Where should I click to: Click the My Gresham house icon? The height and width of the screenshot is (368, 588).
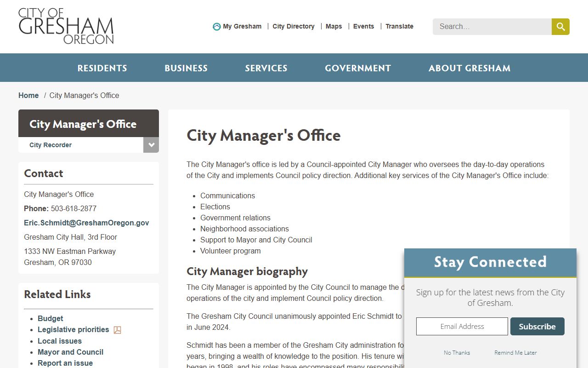coord(217,27)
